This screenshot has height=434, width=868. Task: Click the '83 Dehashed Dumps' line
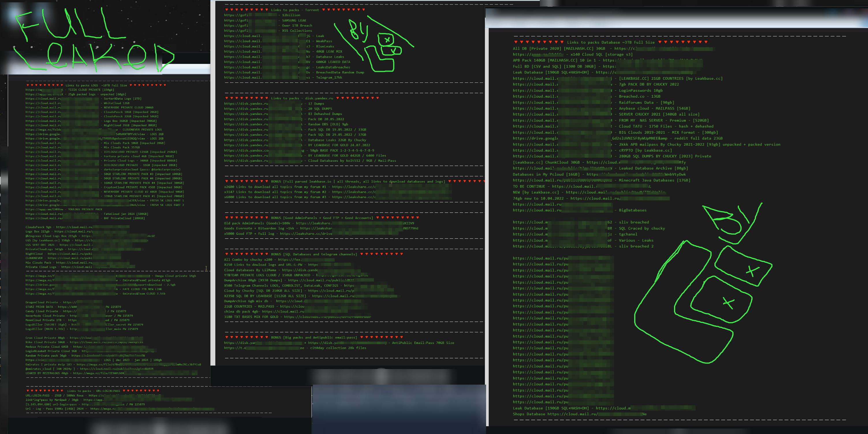click(x=283, y=114)
